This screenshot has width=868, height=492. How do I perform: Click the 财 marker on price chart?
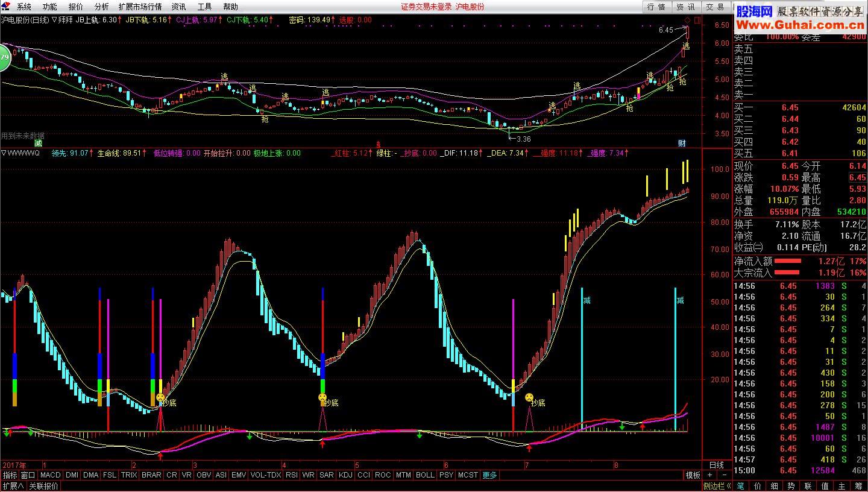[682, 143]
